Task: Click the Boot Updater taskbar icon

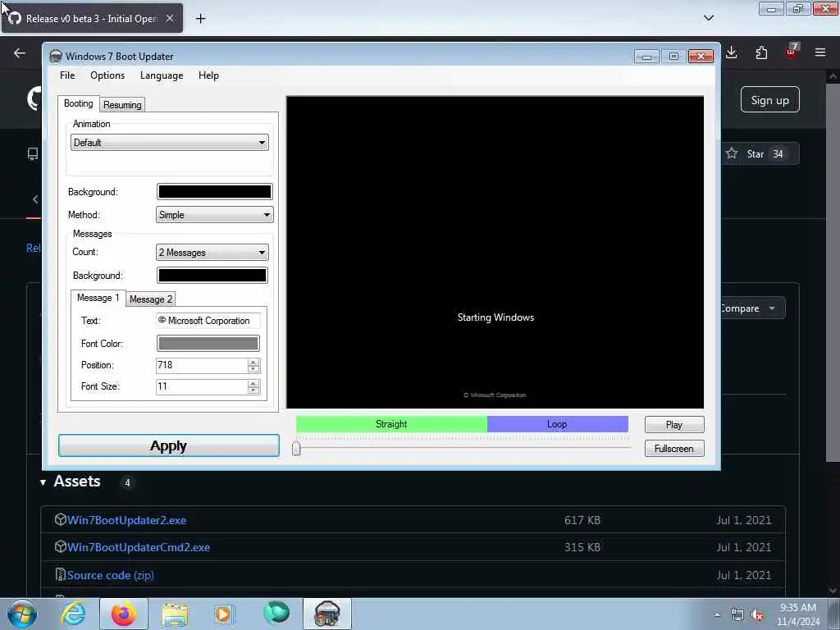Action: pyautogui.click(x=327, y=614)
